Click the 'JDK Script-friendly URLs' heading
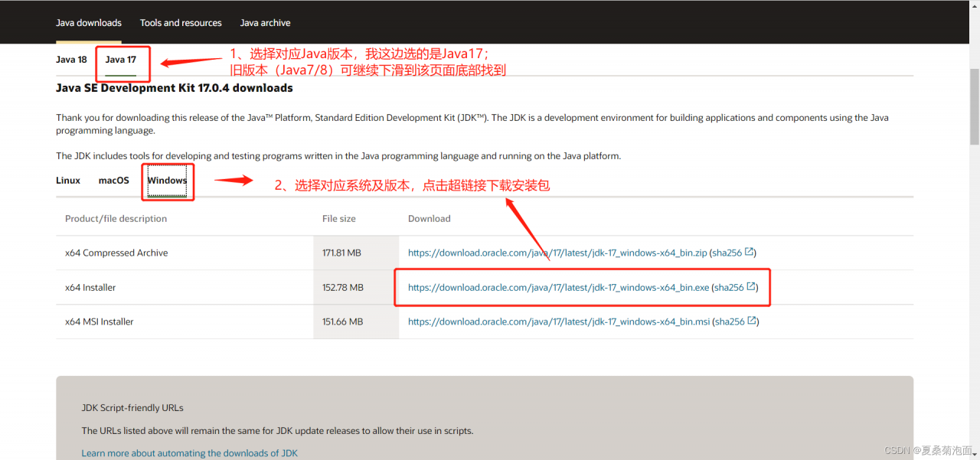Image resolution: width=980 pixels, height=460 pixels. point(132,408)
